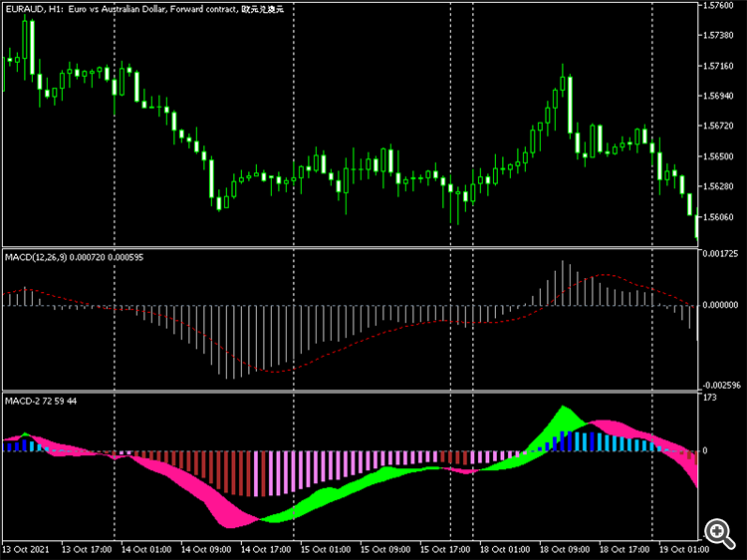Click price level 1.56720 on axis

[x=718, y=126]
